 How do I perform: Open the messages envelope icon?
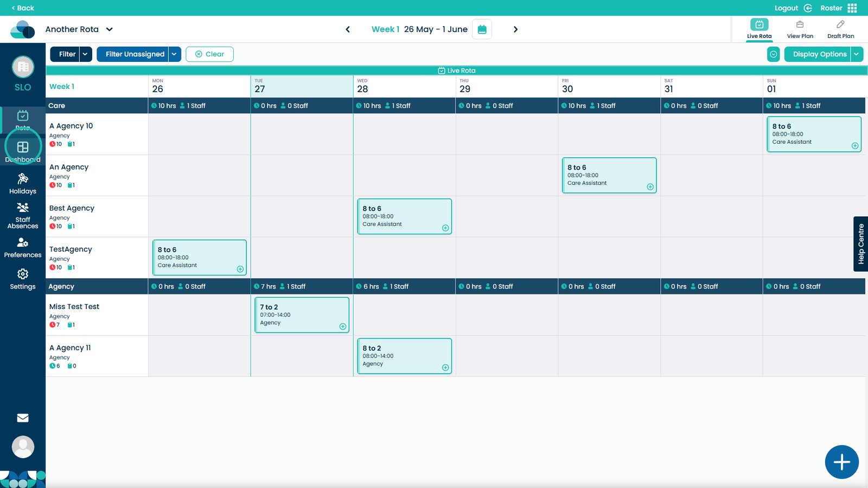(x=23, y=418)
